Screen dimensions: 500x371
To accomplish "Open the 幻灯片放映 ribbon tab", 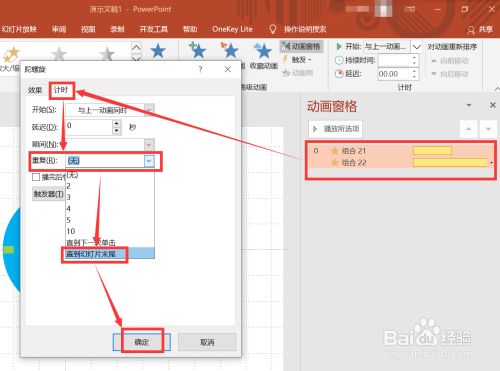I will [19, 29].
